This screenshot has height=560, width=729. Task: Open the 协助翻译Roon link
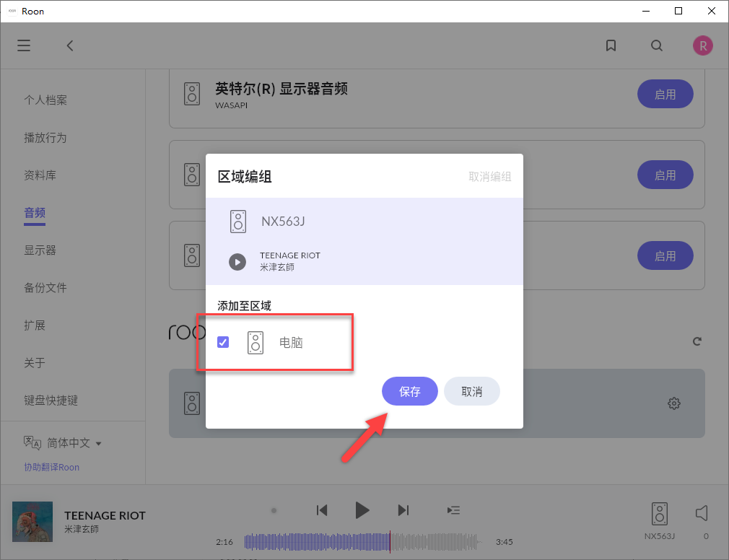coord(51,467)
